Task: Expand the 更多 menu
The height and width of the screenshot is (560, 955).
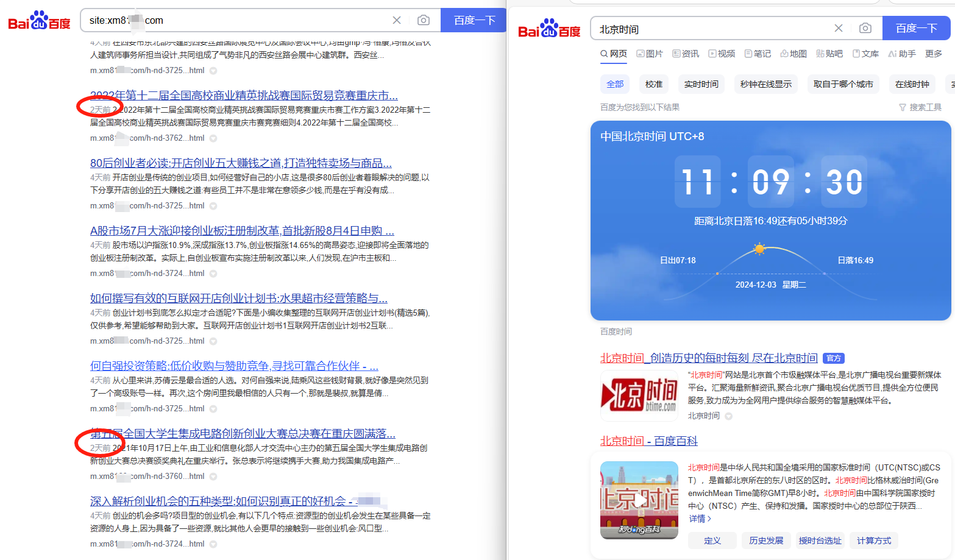Action: [x=934, y=54]
